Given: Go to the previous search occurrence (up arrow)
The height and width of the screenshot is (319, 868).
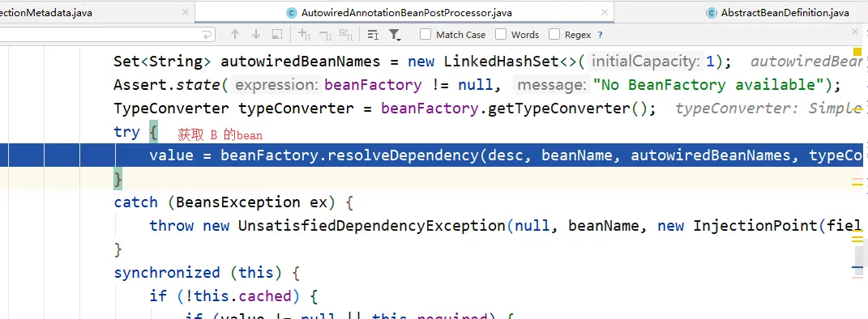Looking at the screenshot, I should pyautogui.click(x=235, y=34).
